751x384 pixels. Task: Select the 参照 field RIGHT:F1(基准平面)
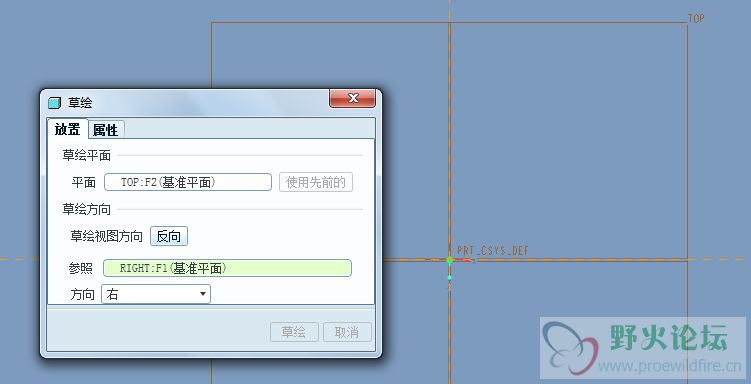pos(227,268)
